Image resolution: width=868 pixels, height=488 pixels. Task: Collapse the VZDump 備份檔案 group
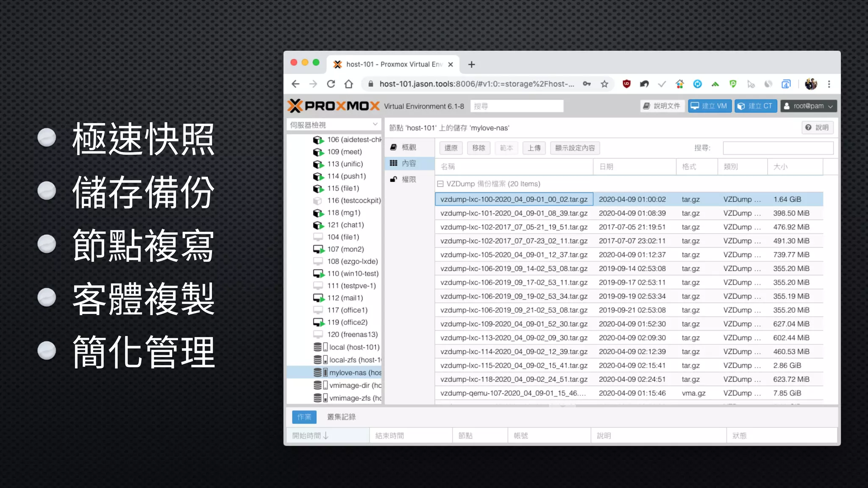click(x=440, y=184)
